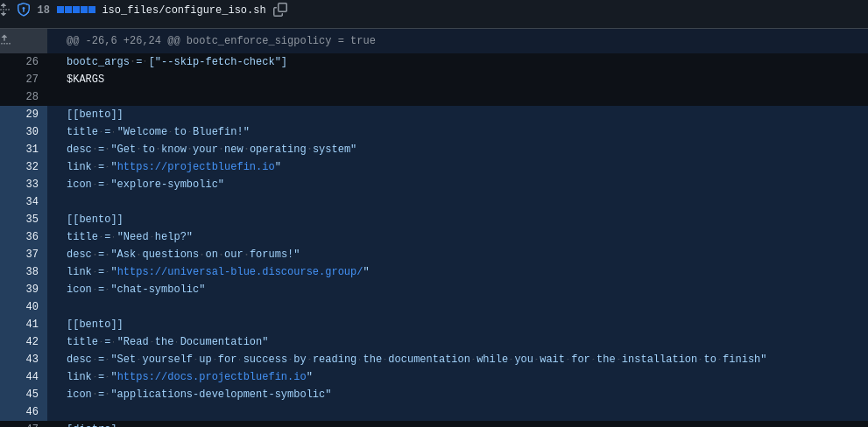Select line number 35
The image size is (868, 427).
pos(32,220)
